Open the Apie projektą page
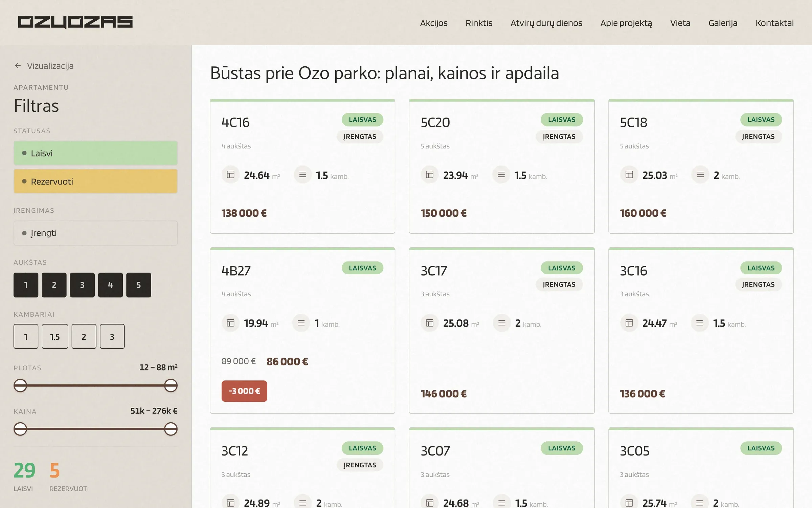This screenshot has width=812, height=508. (x=626, y=23)
